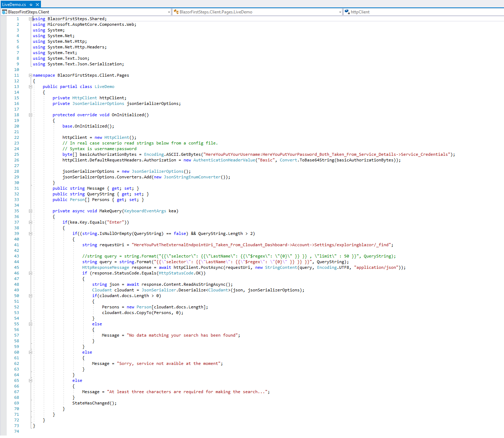Open the httpClient member dropdown
The height and width of the screenshot is (438, 504).
pos(424,12)
